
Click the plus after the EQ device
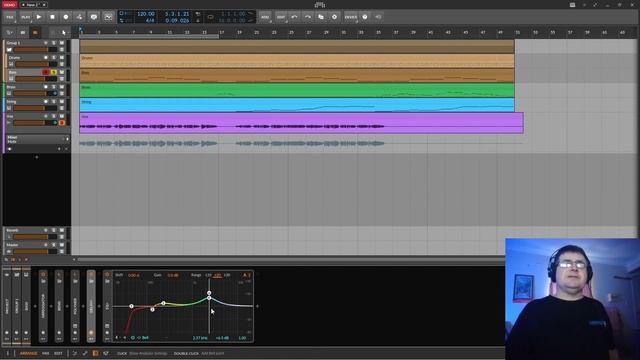pos(257,306)
